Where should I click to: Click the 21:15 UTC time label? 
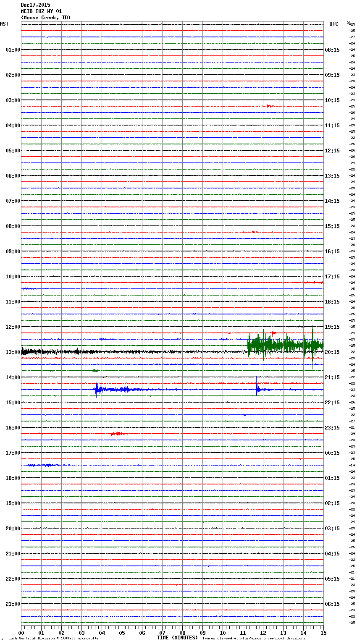tap(332, 377)
